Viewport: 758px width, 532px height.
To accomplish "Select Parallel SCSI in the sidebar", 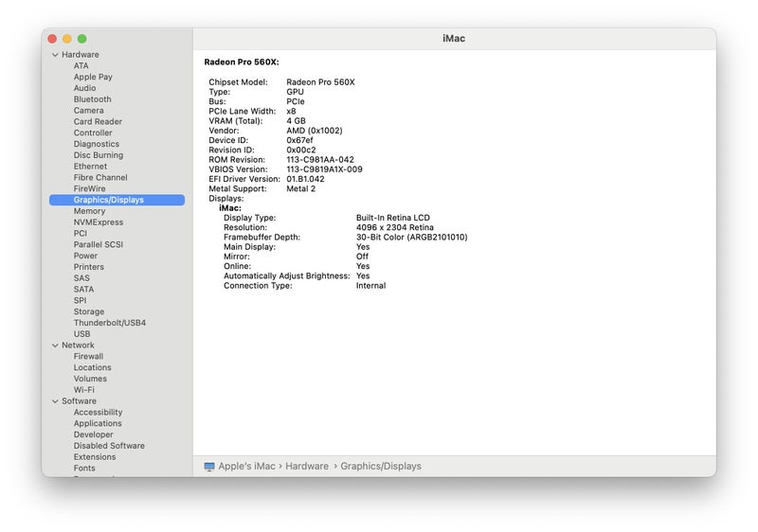I will coord(99,244).
